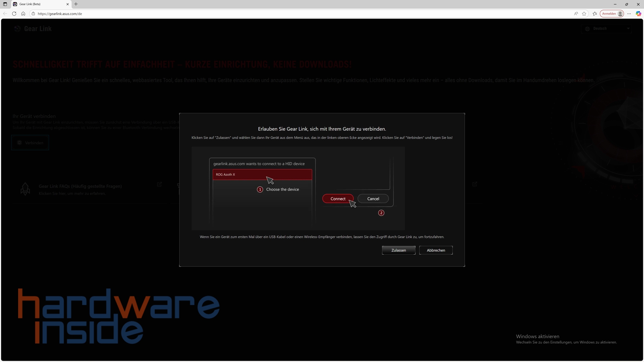Click the Verbinden button behind dialog
644x362 pixels.
[x=30, y=143]
